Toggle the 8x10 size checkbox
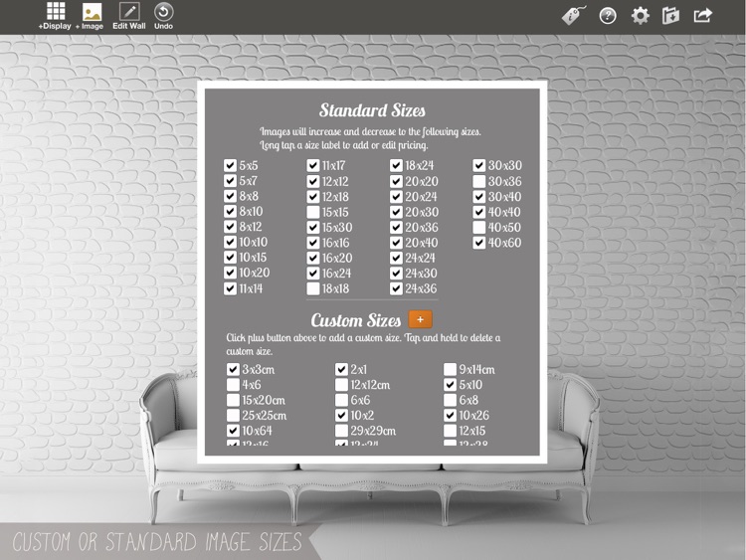The height and width of the screenshot is (560, 746). tap(231, 211)
